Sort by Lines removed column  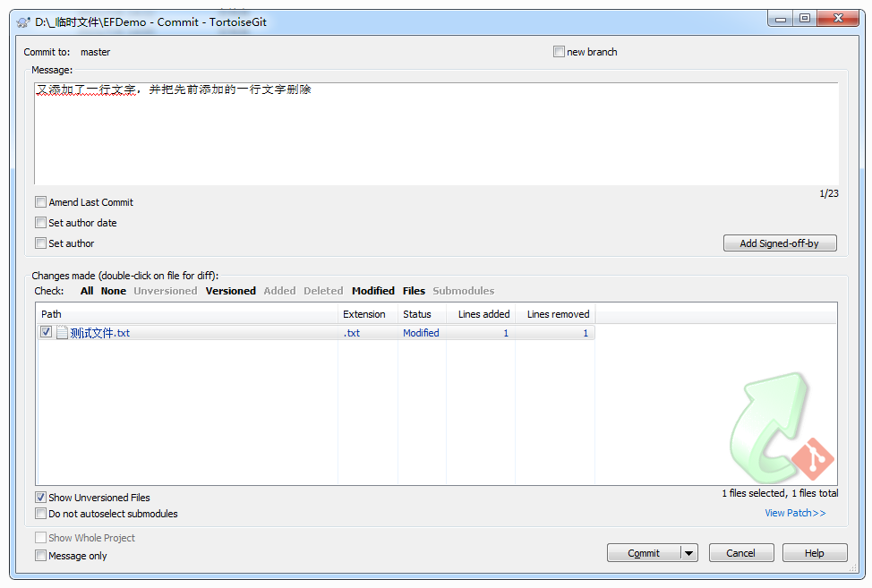click(x=556, y=314)
